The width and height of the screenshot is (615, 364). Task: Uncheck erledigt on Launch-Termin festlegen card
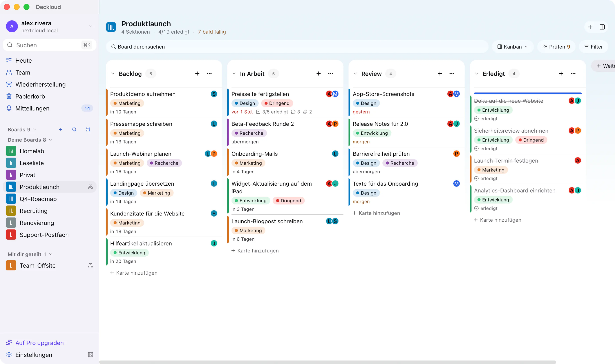coord(476,179)
